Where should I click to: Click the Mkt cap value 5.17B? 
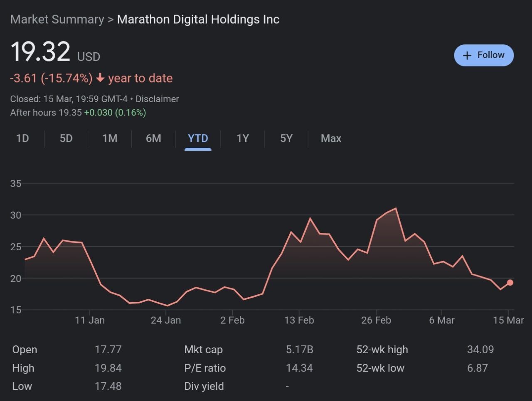point(299,350)
